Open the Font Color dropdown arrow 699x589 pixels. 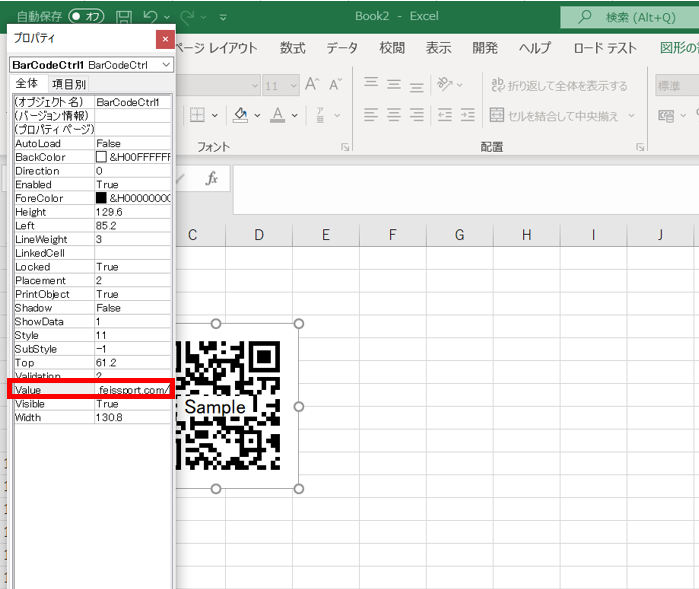tap(295, 115)
